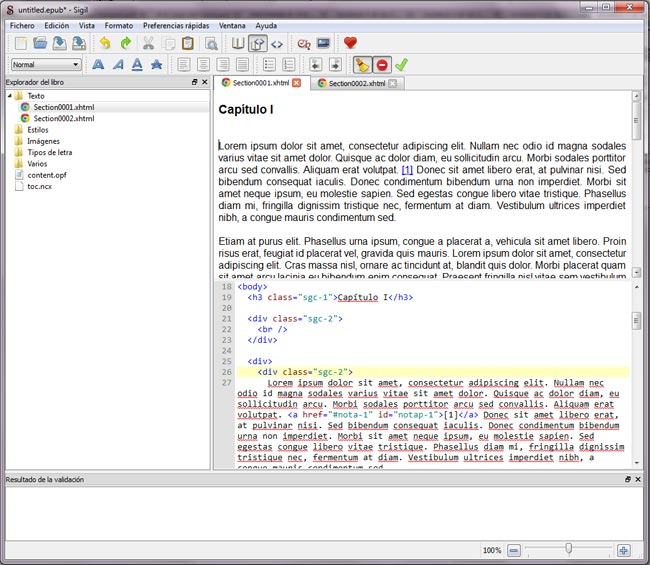650x565 pixels.
Task: Open Find and Replace magnifier icon
Action: 211,43
